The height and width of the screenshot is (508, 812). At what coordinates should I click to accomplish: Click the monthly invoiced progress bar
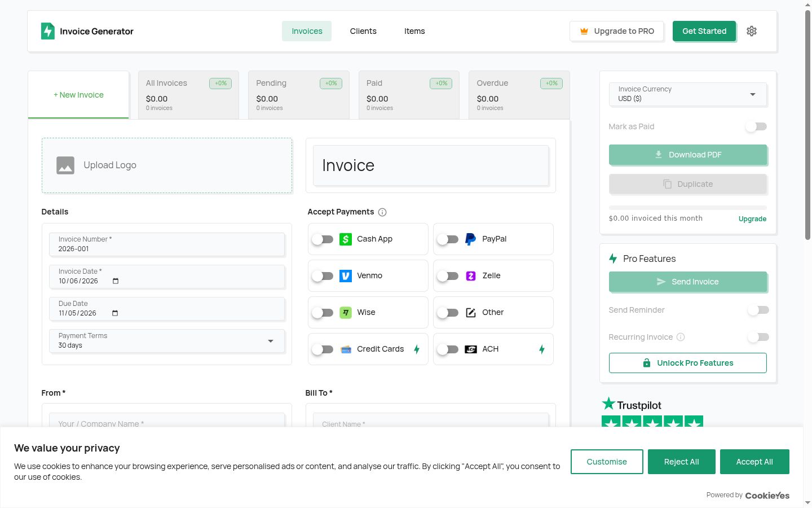point(688,208)
